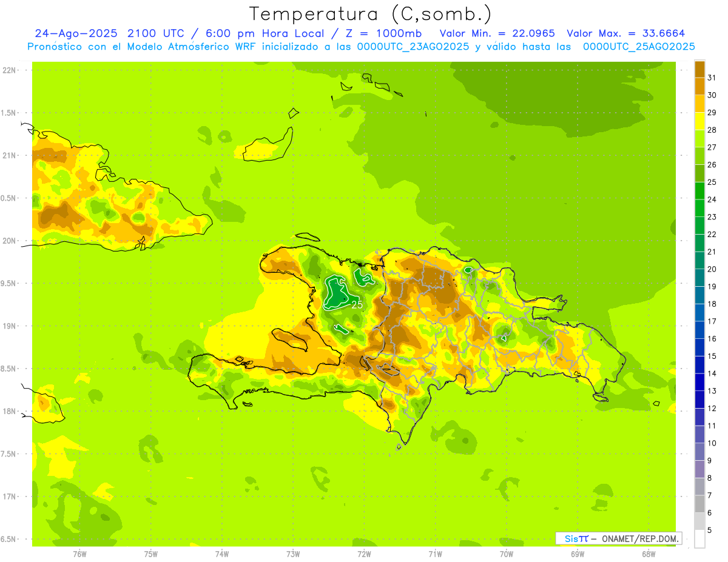Click the '21N' latitude axis label
728x562 pixels.
9,156
